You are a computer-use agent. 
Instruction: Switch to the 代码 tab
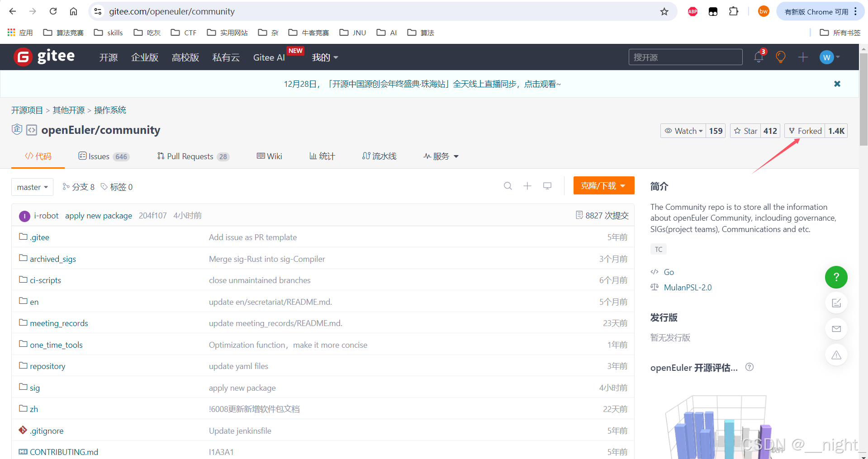tap(38, 156)
